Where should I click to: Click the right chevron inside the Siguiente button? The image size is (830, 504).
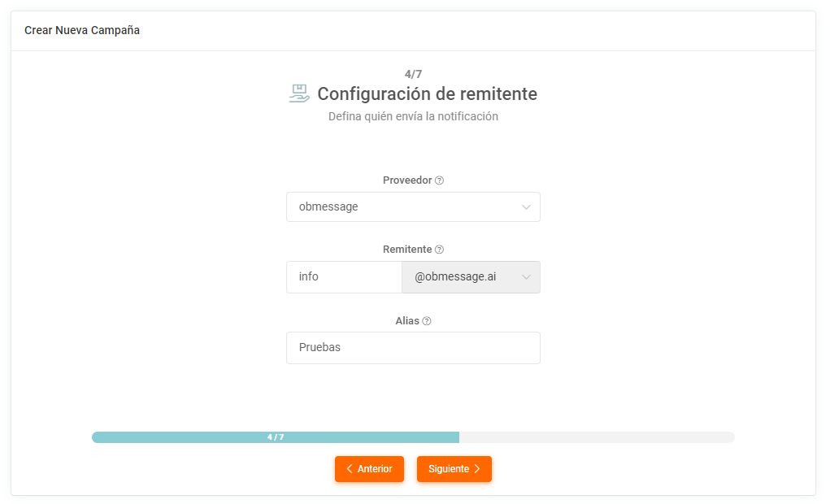477,469
